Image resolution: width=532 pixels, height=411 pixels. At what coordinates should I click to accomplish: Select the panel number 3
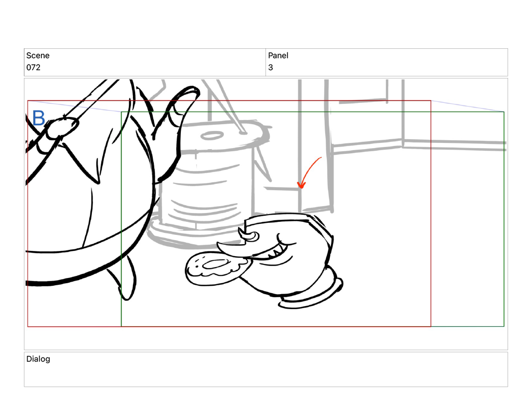271,68
